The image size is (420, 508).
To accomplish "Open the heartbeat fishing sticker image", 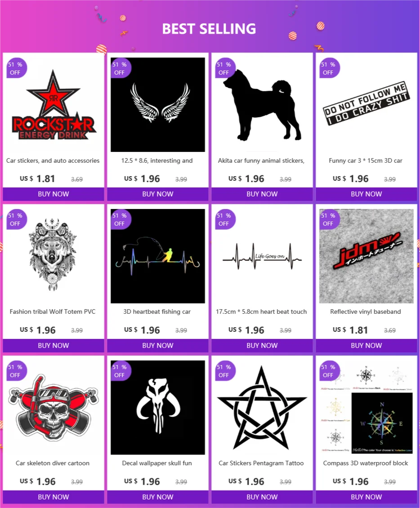I will 158,256.
